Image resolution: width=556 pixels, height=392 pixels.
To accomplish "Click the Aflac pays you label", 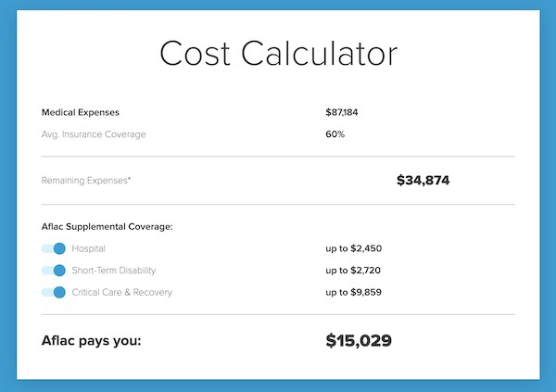I will [91, 340].
